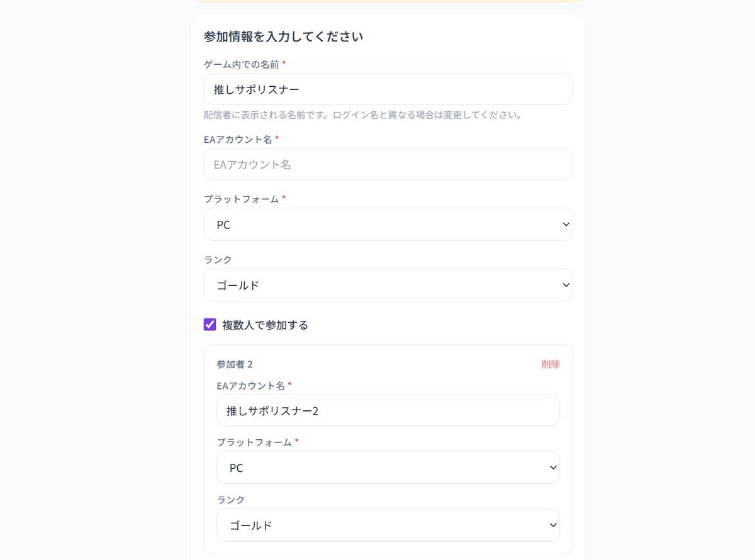Click the ゲーム内での名前 label
Image resolution: width=755 pixels, height=560 pixels.
click(242, 64)
